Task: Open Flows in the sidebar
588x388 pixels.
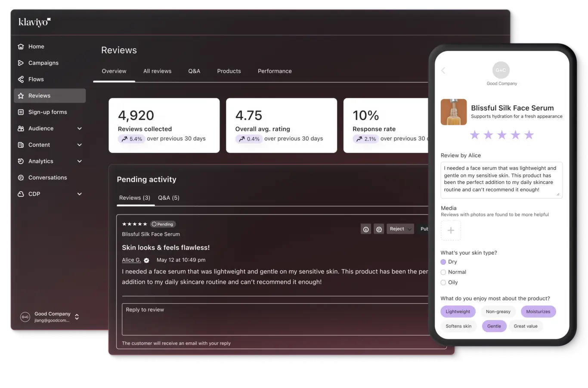Action: coord(36,79)
